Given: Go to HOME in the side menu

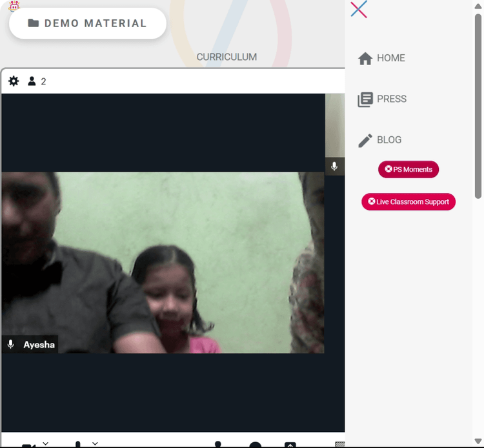Looking at the screenshot, I should pos(381,58).
